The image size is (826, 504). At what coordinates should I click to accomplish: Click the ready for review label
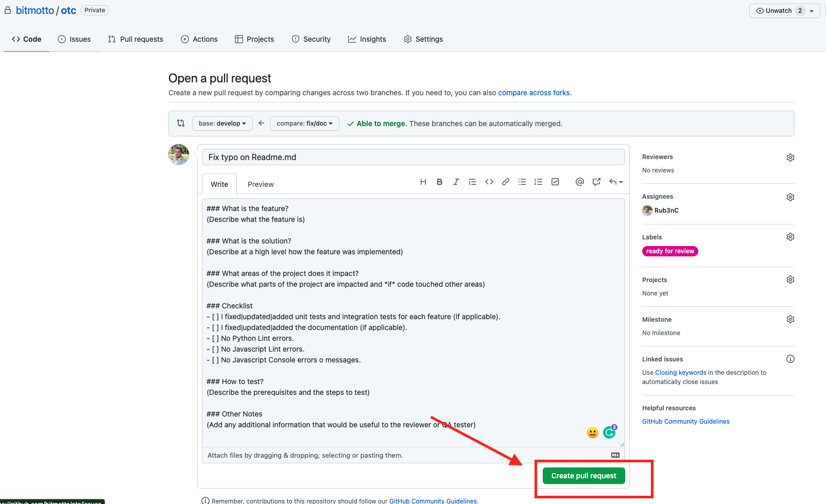(x=670, y=251)
